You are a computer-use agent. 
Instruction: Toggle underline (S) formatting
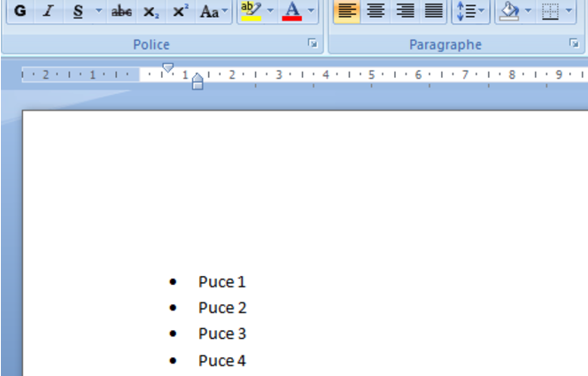[78, 12]
